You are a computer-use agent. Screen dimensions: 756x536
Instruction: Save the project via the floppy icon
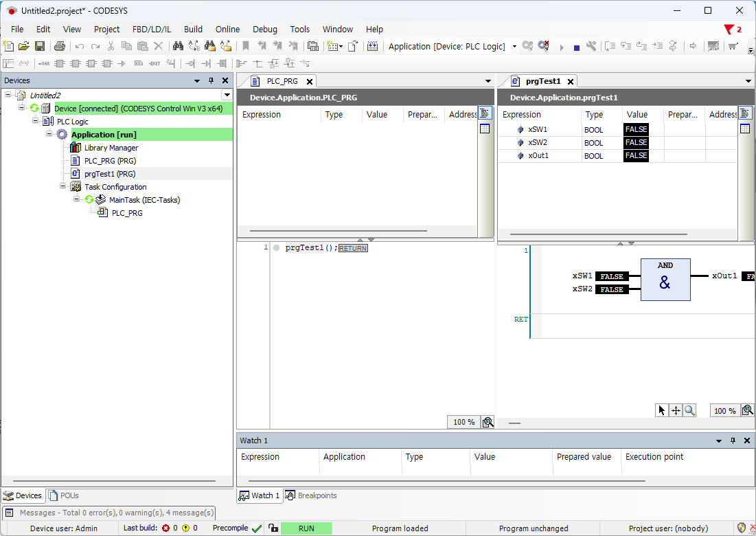[40, 46]
